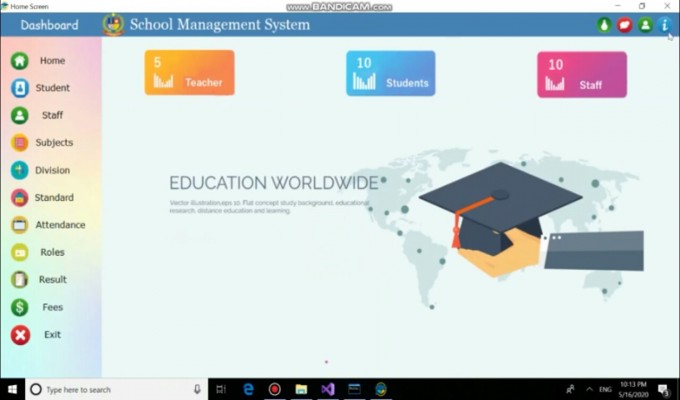
Task: Click the School Management System heading
Action: [220, 25]
